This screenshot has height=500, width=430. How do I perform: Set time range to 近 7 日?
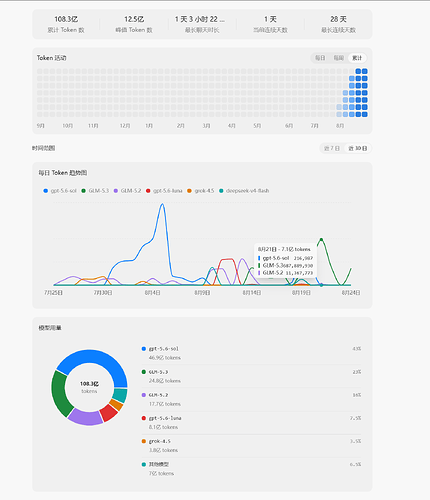point(332,148)
